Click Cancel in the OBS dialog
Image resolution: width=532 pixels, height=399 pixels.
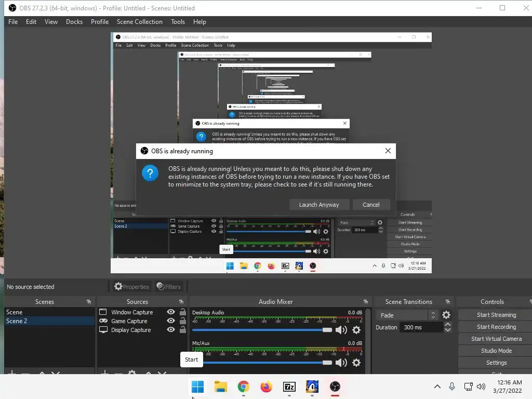371,205
